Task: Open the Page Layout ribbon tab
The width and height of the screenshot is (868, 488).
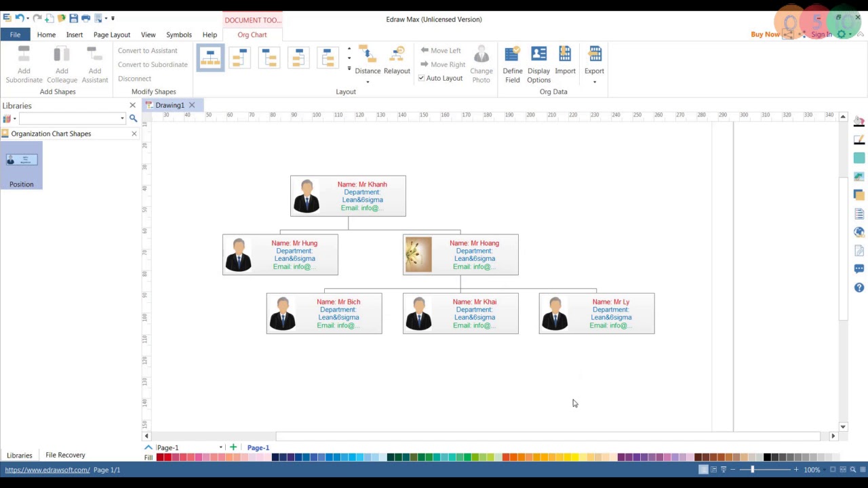Action: [x=112, y=35]
